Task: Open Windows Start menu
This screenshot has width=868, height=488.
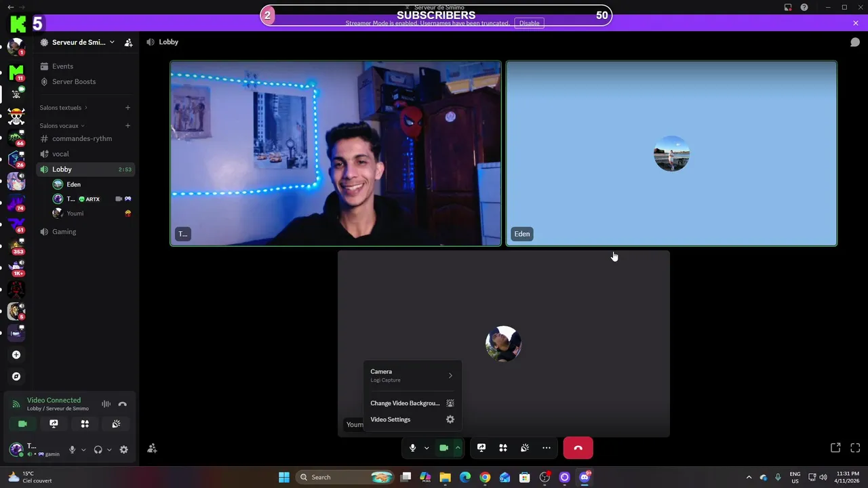Action: [284, 477]
